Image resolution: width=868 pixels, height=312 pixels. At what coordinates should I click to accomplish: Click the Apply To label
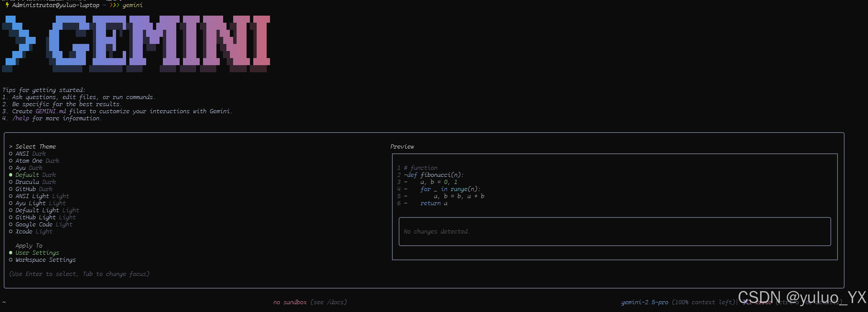click(29, 246)
